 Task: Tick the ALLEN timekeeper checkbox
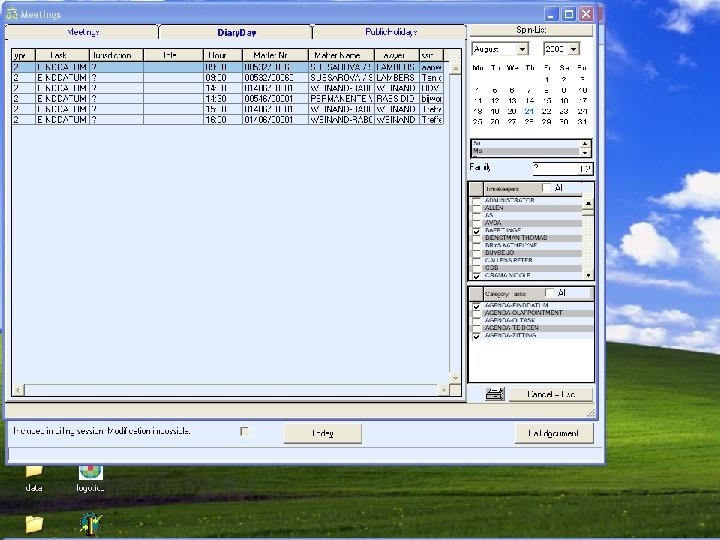[x=477, y=208]
